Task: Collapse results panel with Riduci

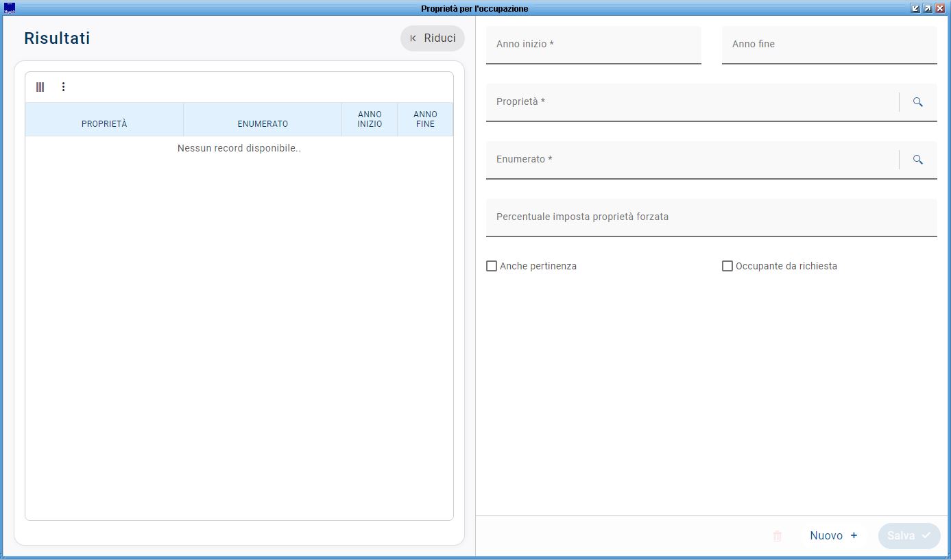Action: click(433, 38)
